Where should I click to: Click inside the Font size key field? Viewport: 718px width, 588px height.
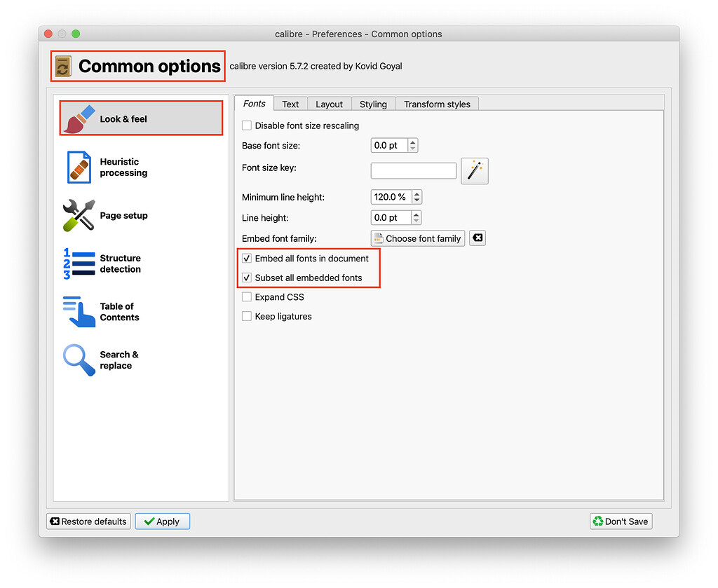(x=414, y=170)
